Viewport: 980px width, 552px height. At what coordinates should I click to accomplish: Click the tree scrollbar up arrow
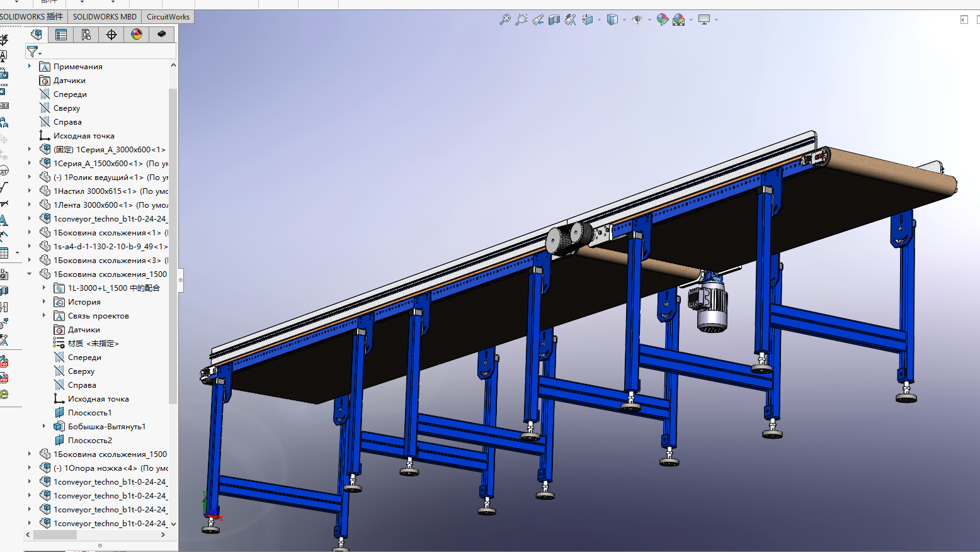(x=173, y=65)
